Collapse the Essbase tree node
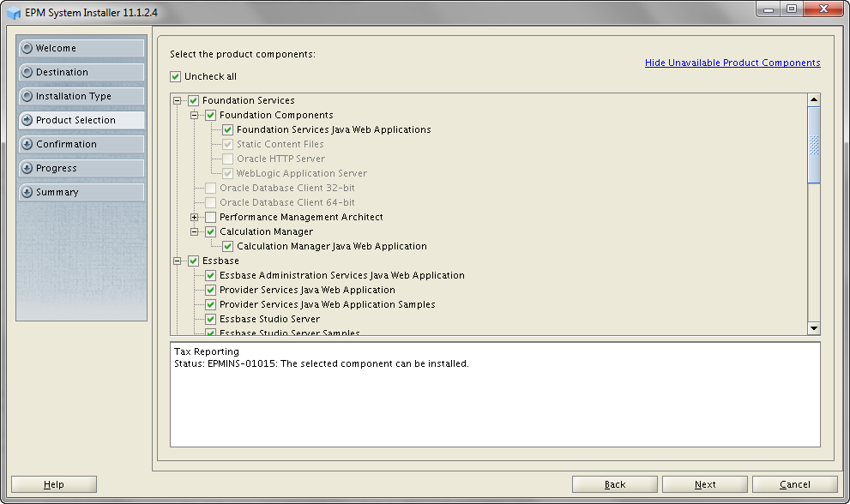The width and height of the screenshot is (850, 504). 178,261
